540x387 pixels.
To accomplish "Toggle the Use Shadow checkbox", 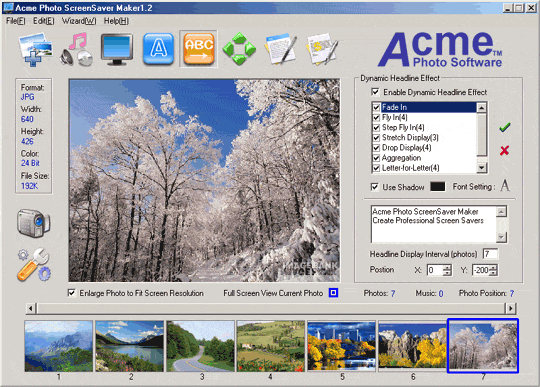I will (x=374, y=187).
